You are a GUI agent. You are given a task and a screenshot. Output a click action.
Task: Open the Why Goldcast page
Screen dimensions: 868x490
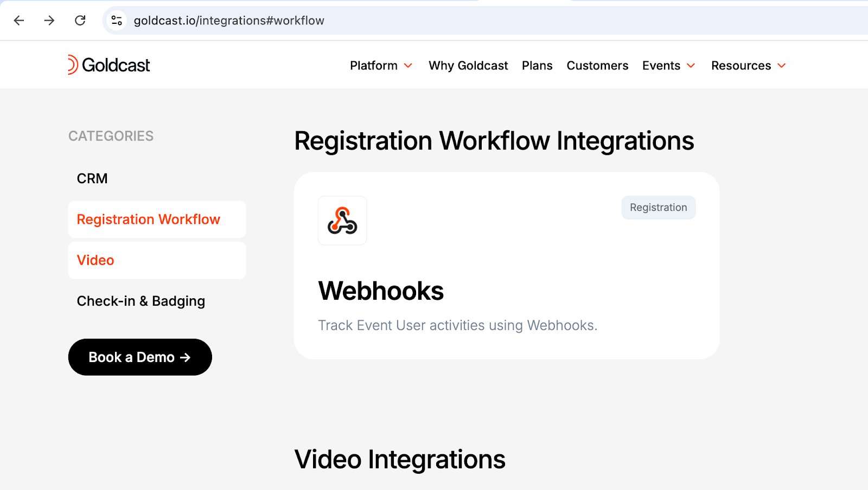(468, 66)
